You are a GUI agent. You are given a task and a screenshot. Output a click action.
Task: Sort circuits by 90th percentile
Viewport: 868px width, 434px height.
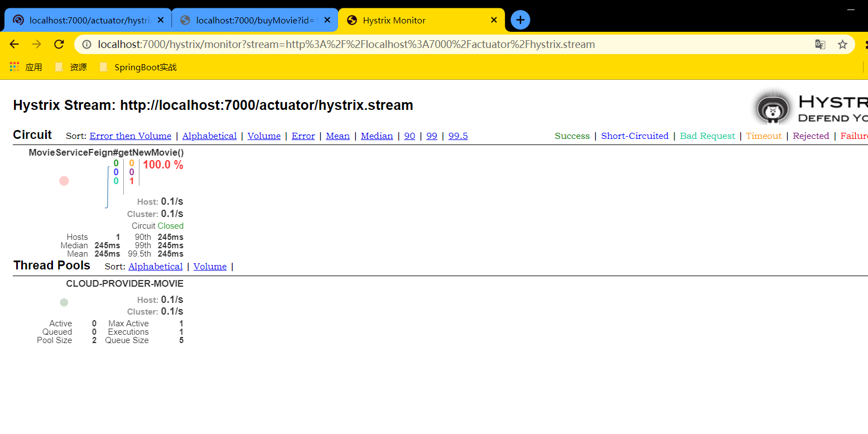click(410, 136)
